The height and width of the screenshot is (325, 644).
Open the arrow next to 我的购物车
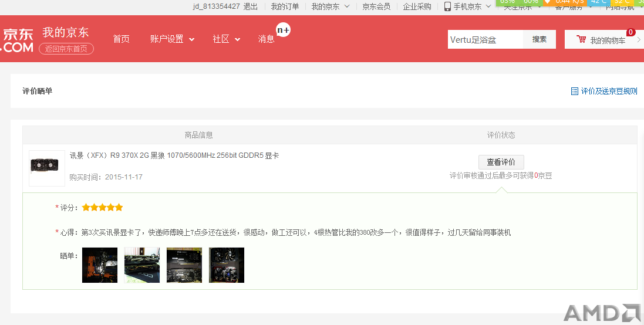tap(639, 40)
